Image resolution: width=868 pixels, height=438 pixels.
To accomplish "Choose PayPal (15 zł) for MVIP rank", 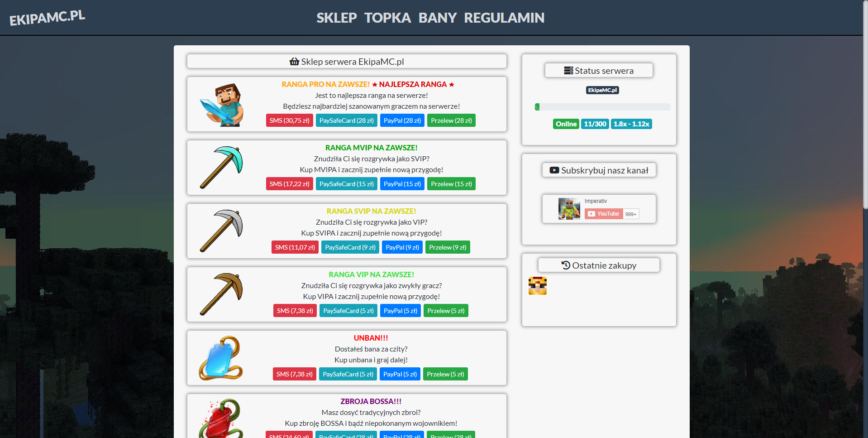I will click(402, 184).
